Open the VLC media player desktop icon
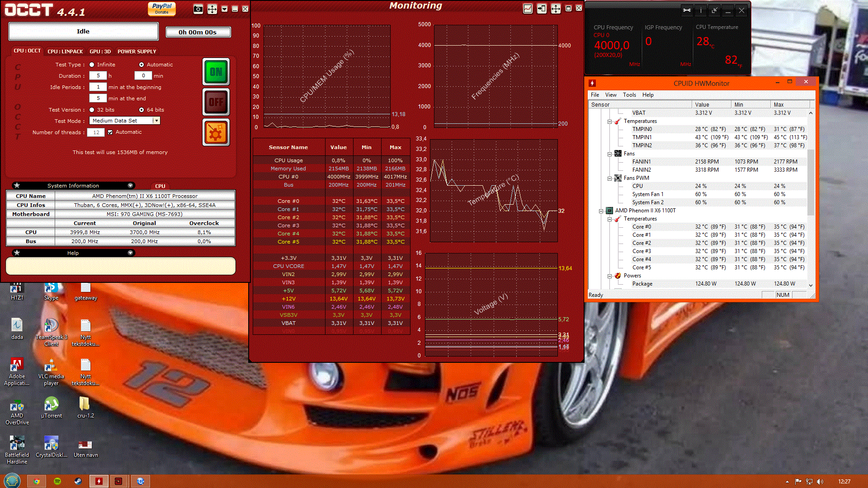 click(x=51, y=372)
